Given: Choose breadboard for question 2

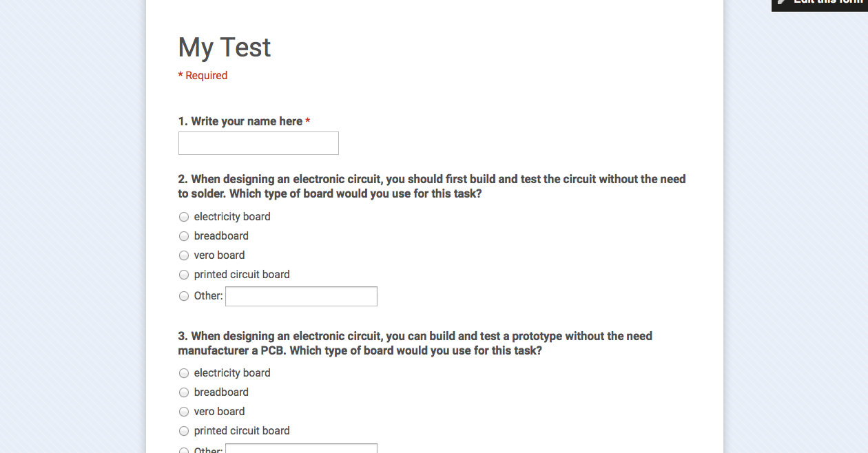Looking at the screenshot, I should coord(184,236).
